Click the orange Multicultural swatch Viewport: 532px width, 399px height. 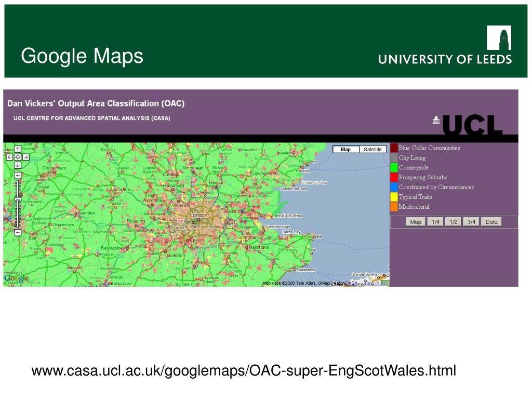[394, 207]
